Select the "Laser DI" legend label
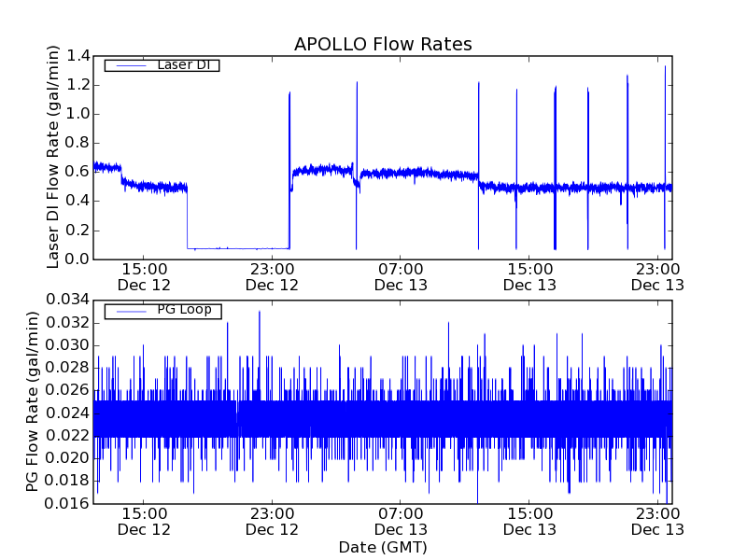The height and width of the screenshot is (560, 747). point(184,64)
